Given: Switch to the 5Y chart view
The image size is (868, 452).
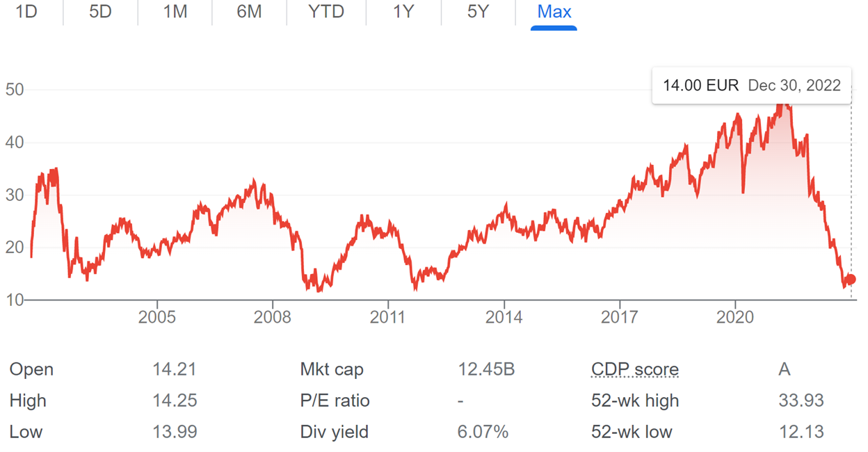Looking at the screenshot, I should (x=478, y=12).
